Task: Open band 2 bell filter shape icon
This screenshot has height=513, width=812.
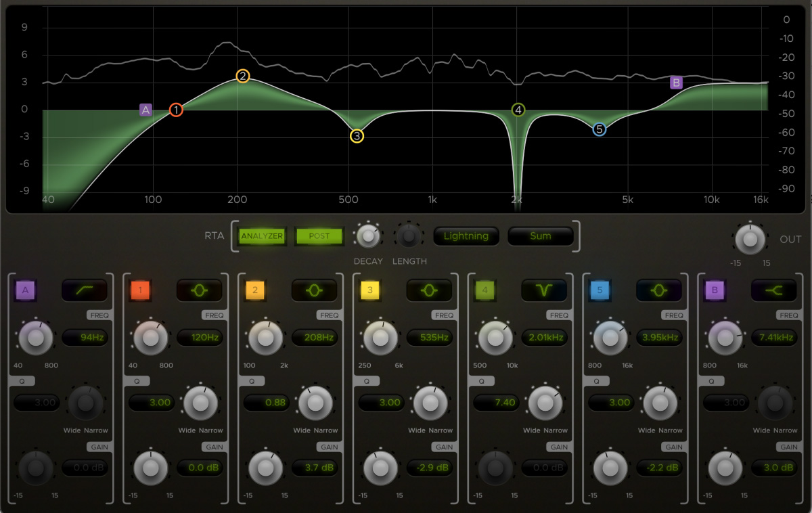Action: click(x=315, y=291)
